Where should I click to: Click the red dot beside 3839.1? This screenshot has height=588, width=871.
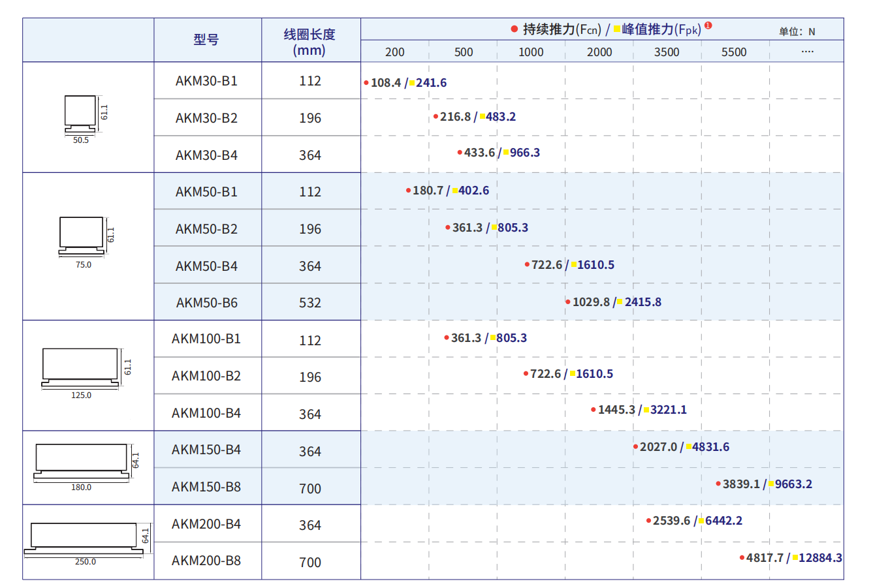tap(718, 484)
